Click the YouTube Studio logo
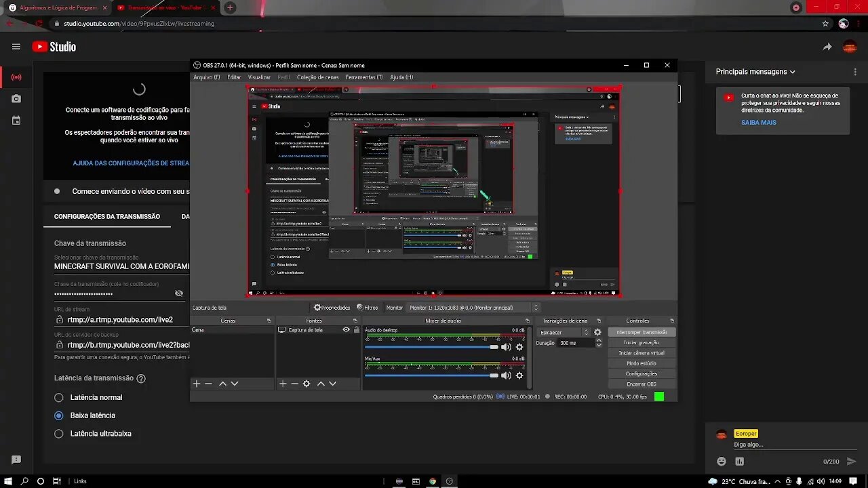 click(54, 47)
